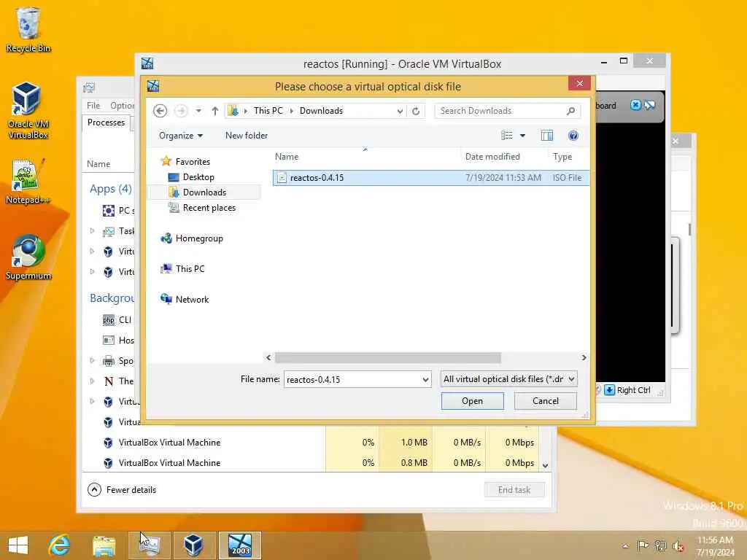
Task: Click the File name input field
Action: click(352, 379)
